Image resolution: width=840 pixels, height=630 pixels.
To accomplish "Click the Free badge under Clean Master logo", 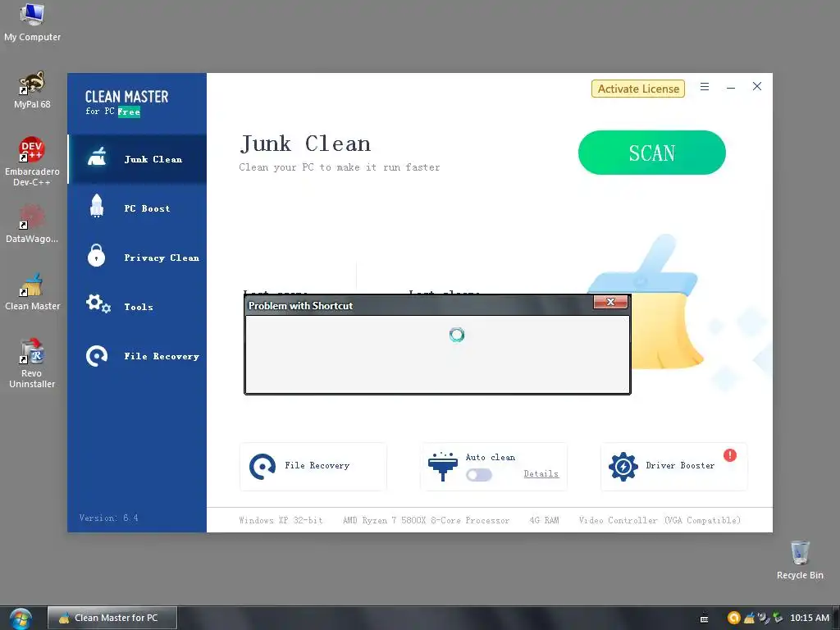I will [129, 112].
